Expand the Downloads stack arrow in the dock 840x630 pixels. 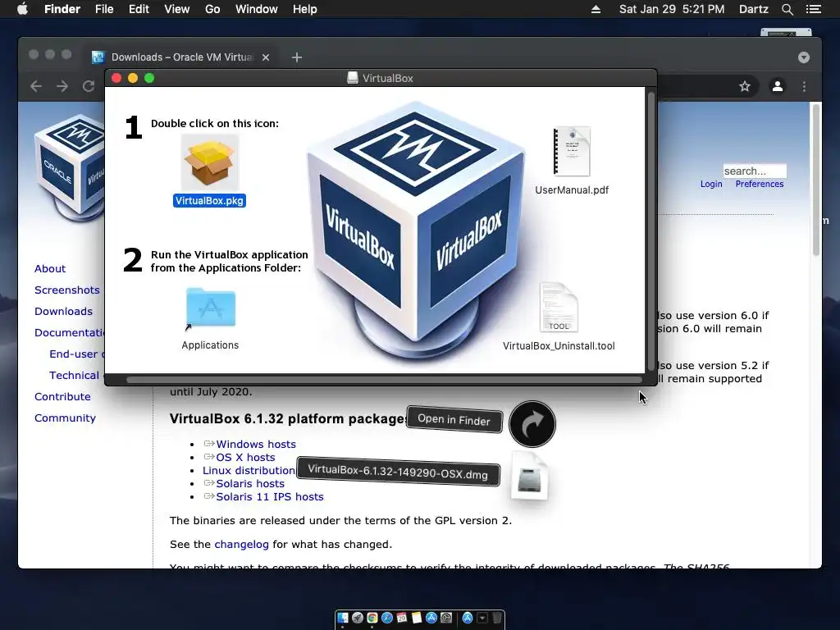click(482, 618)
